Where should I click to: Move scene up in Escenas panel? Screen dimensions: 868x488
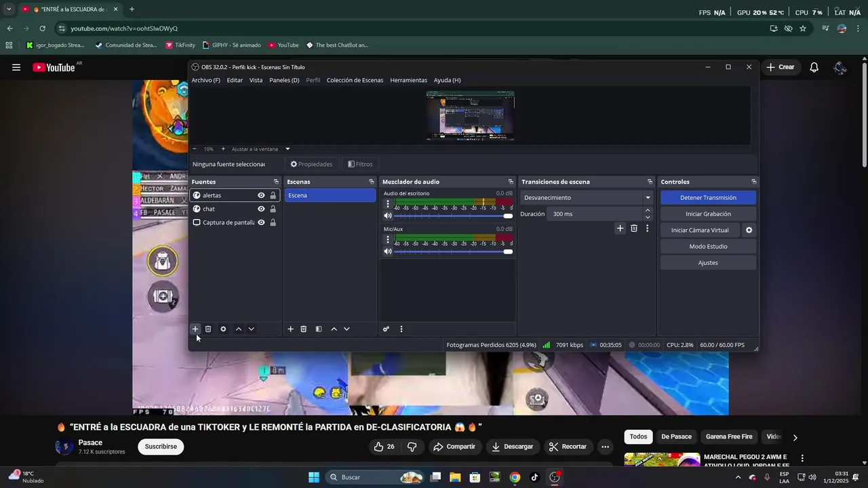click(334, 329)
